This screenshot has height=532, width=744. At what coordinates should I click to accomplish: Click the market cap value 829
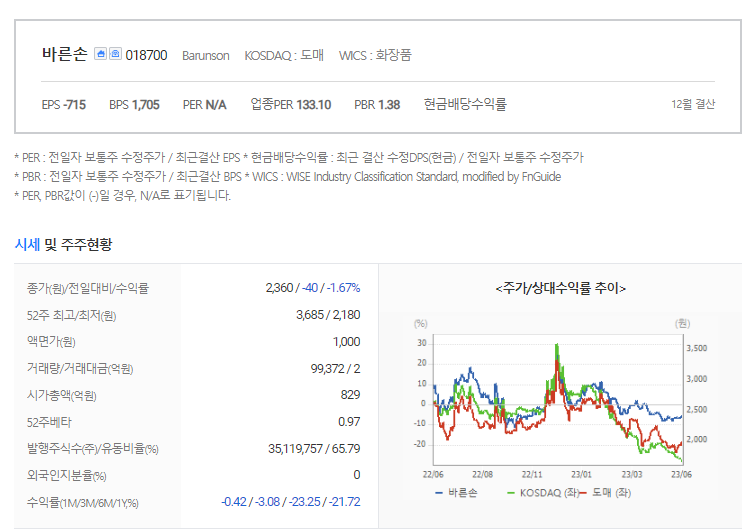pos(350,395)
